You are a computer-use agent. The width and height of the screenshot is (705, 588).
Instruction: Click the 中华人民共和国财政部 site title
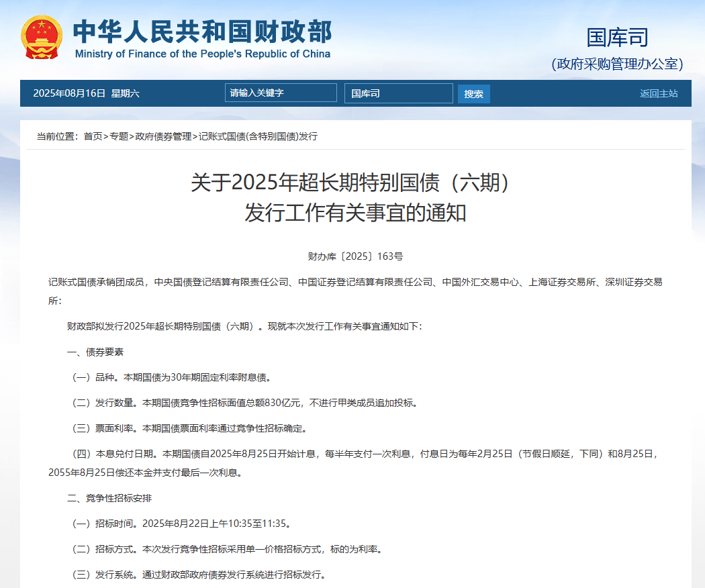202,32
